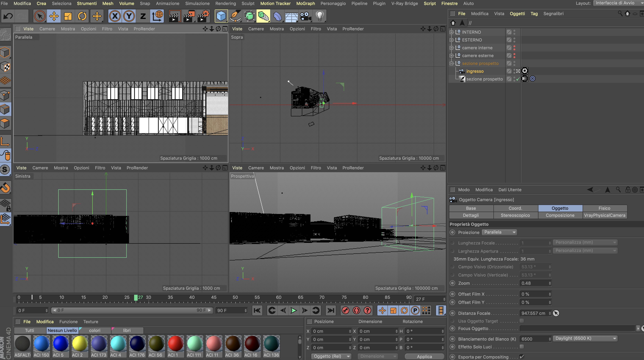Select the Rotate tool icon
This screenshot has width=644, height=360.
click(82, 16)
